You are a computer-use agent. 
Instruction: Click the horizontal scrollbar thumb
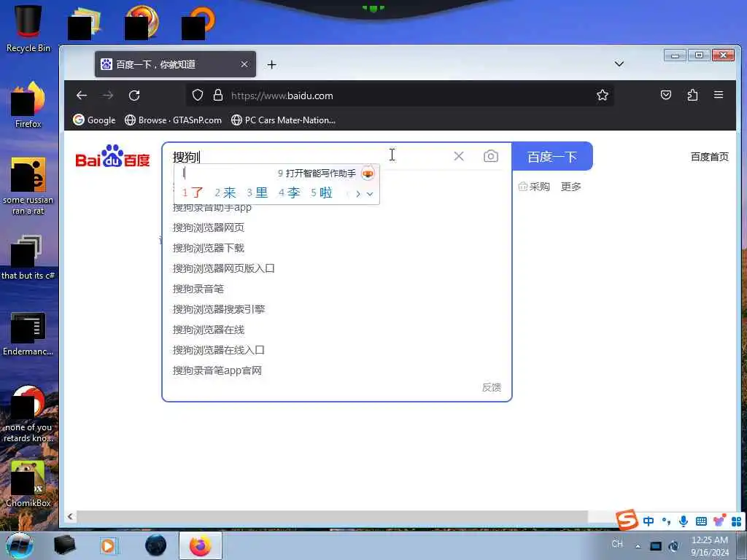click(332, 517)
